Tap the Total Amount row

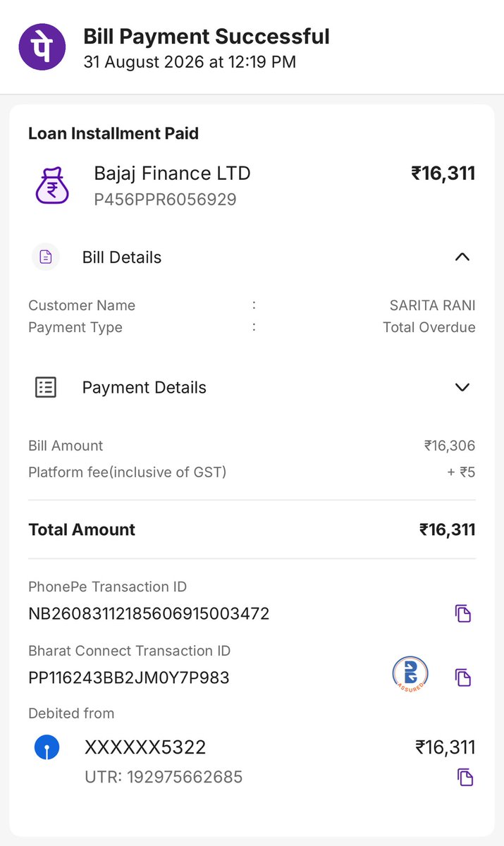click(252, 529)
